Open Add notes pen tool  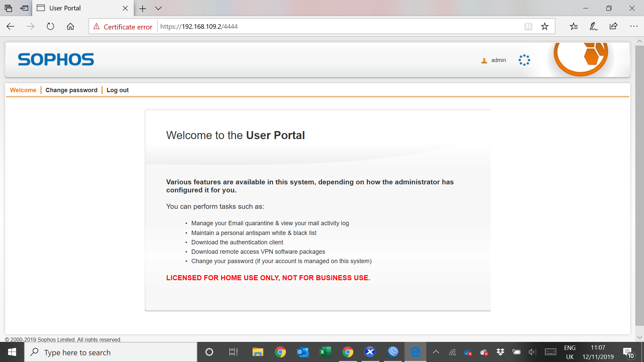pyautogui.click(x=594, y=26)
